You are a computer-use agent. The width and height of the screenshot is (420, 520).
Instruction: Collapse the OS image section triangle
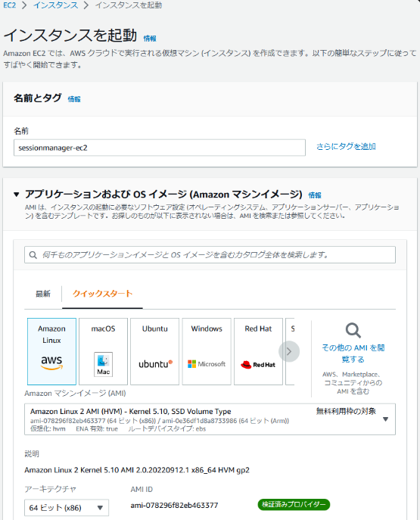(x=16, y=195)
